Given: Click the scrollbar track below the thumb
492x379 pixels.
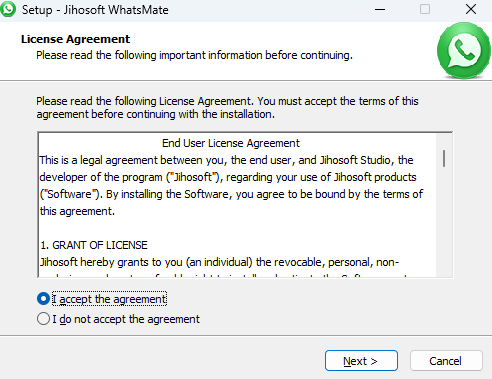Looking at the screenshot, I should tap(444, 223).
